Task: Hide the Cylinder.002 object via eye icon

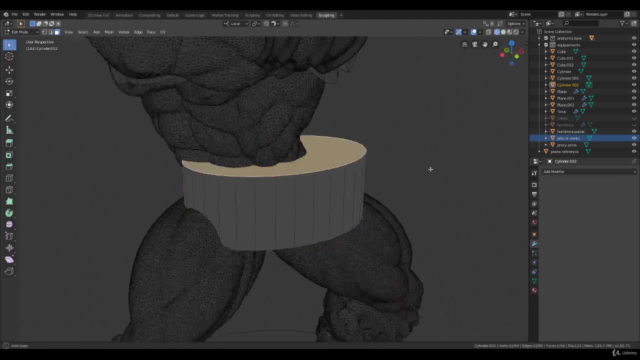Action: (634, 85)
